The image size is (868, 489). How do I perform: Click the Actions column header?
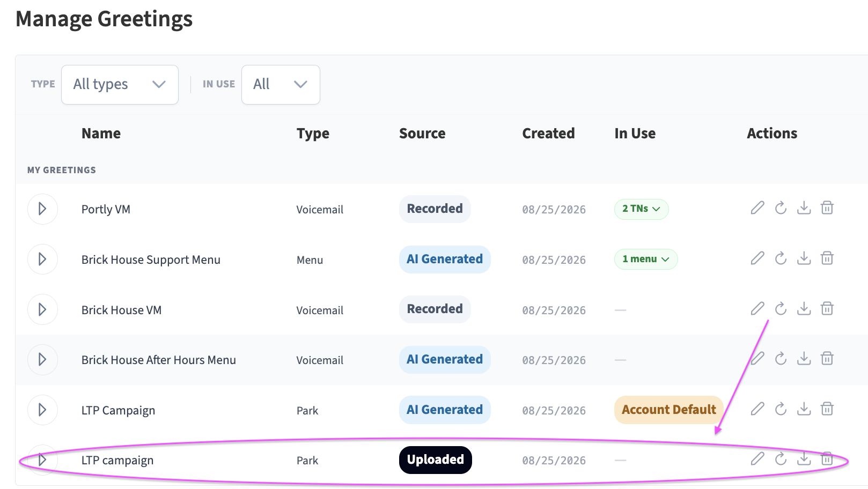772,134
